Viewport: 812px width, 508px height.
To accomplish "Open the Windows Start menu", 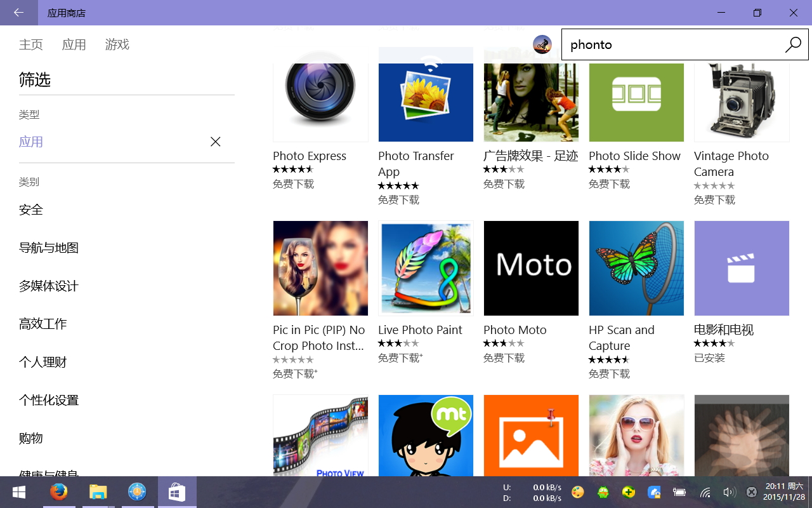I will [x=18, y=492].
